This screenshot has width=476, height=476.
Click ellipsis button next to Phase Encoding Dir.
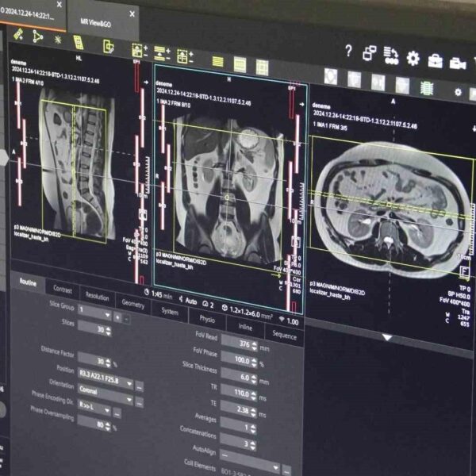pyautogui.click(x=117, y=413)
